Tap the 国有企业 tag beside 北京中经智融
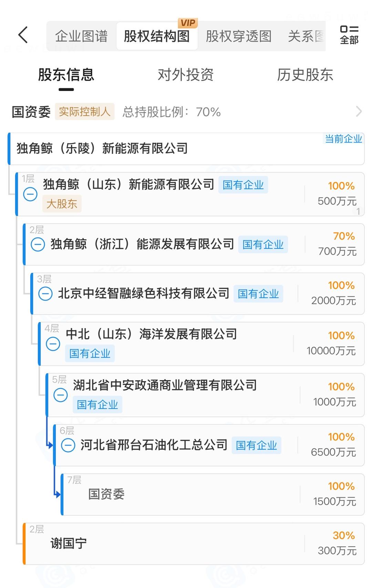This screenshot has width=372, height=588. click(258, 294)
